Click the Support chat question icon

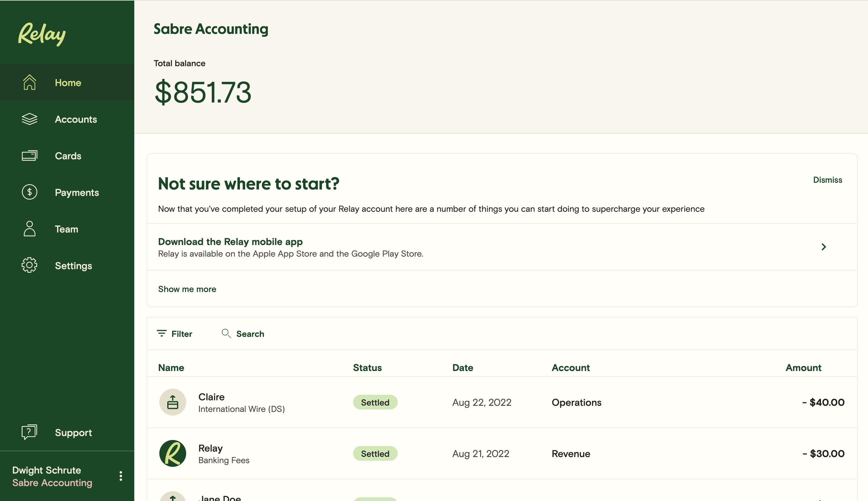click(29, 432)
